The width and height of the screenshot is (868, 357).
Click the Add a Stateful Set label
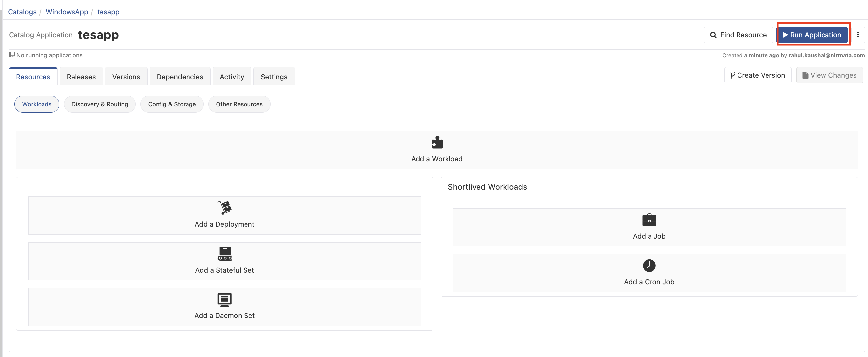224,270
